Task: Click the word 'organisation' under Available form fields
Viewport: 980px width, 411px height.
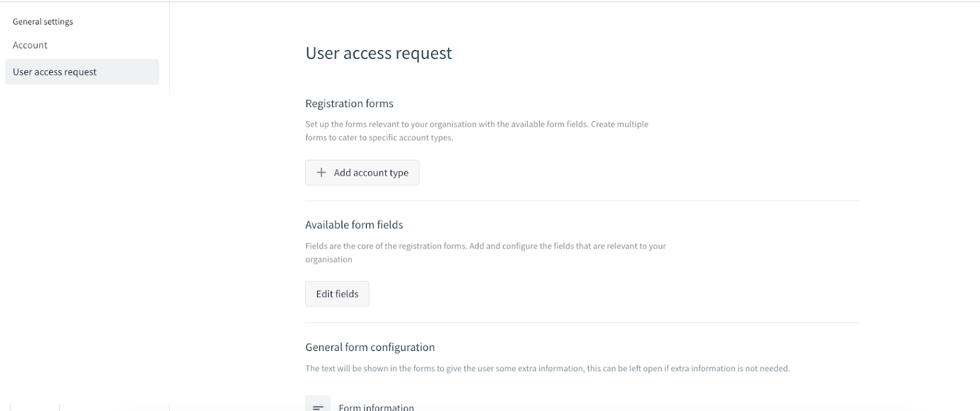Action: pos(329,260)
